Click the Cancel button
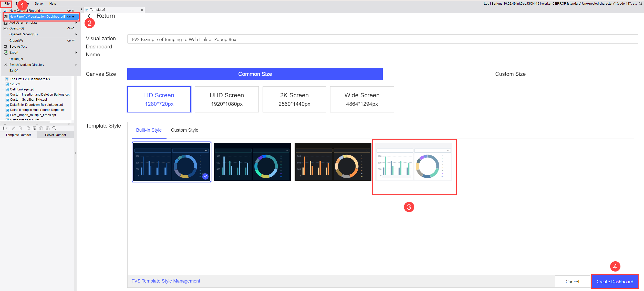644x291 pixels. pyautogui.click(x=572, y=282)
